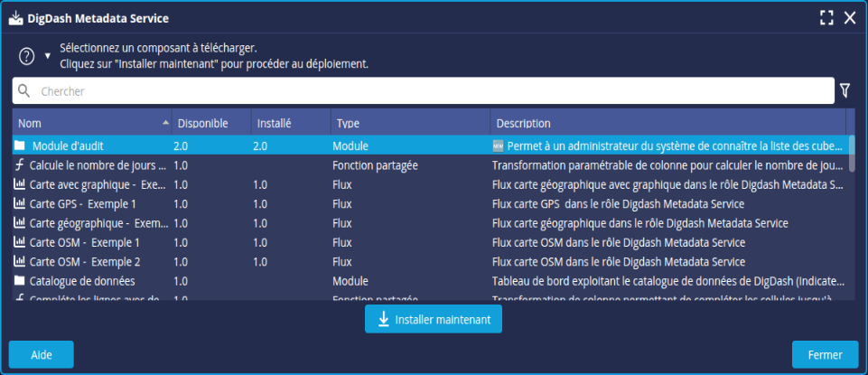Click the Type column header
This screenshot has height=375, width=868.
(x=348, y=123)
